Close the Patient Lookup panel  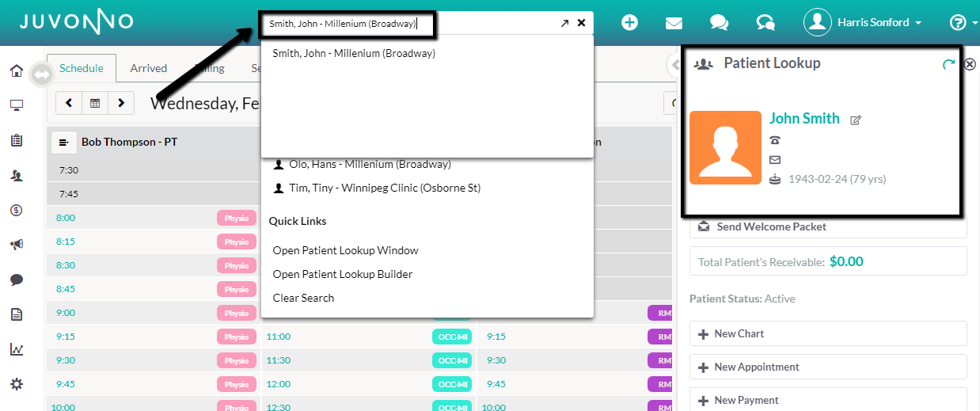click(971, 65)
